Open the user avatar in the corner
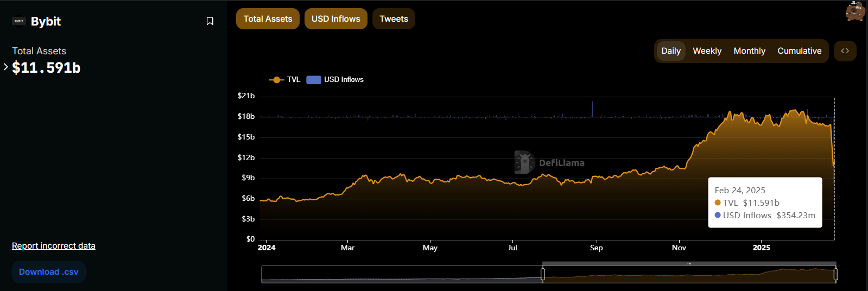The image size is (868, 291). (855, 11)
